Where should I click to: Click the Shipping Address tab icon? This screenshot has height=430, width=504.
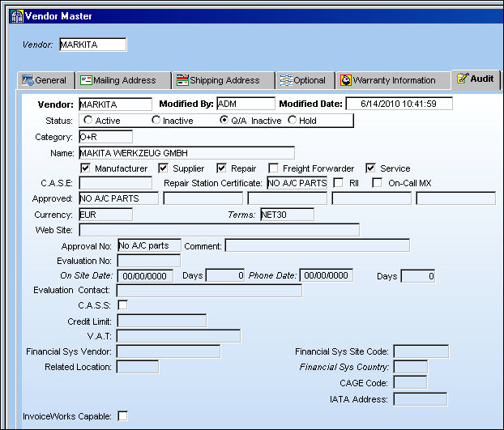(182, 80)
